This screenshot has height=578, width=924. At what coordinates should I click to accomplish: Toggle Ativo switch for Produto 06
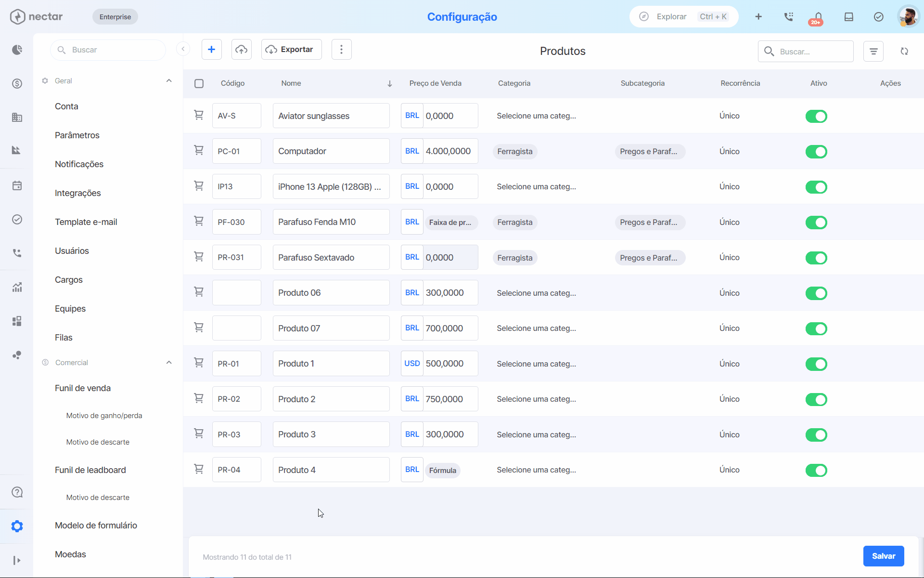816,293
